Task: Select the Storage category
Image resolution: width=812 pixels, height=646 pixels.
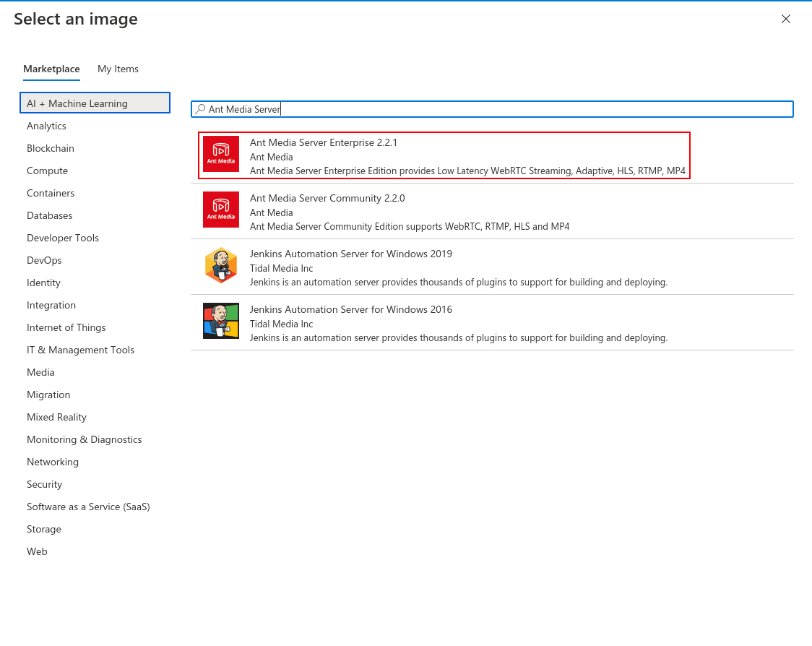Action: coord(43,529)
